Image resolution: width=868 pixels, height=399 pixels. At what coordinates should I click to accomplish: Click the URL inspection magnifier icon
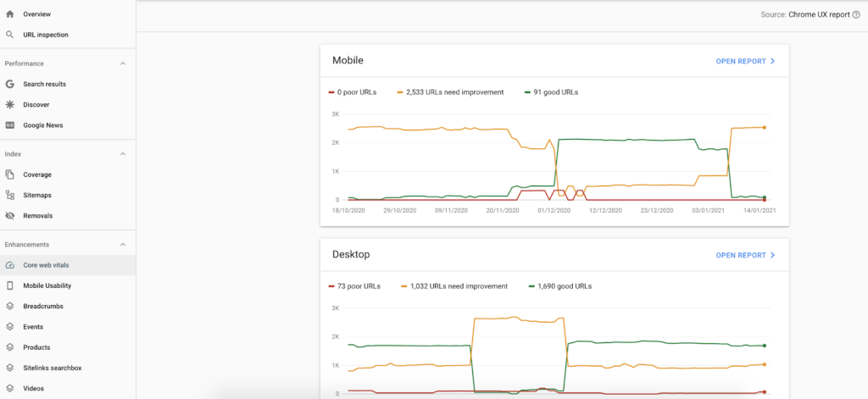pyautogui.click(x=9, y=35)
